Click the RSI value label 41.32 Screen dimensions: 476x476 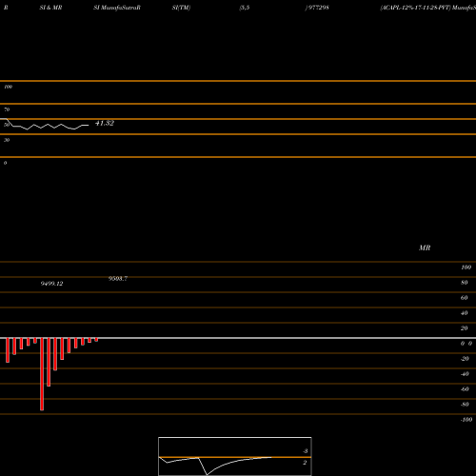click(105, 123)
